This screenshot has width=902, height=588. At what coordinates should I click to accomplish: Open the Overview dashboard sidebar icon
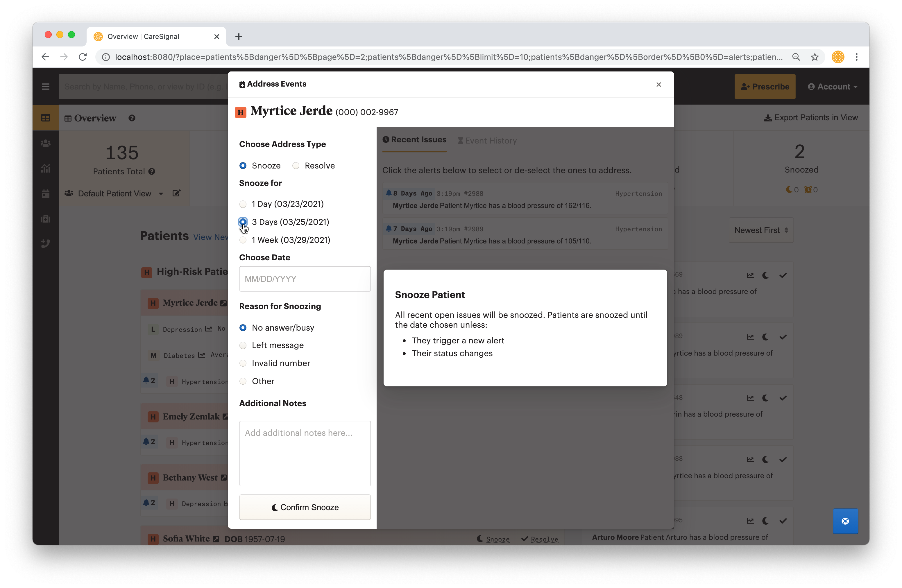point(46,118)
